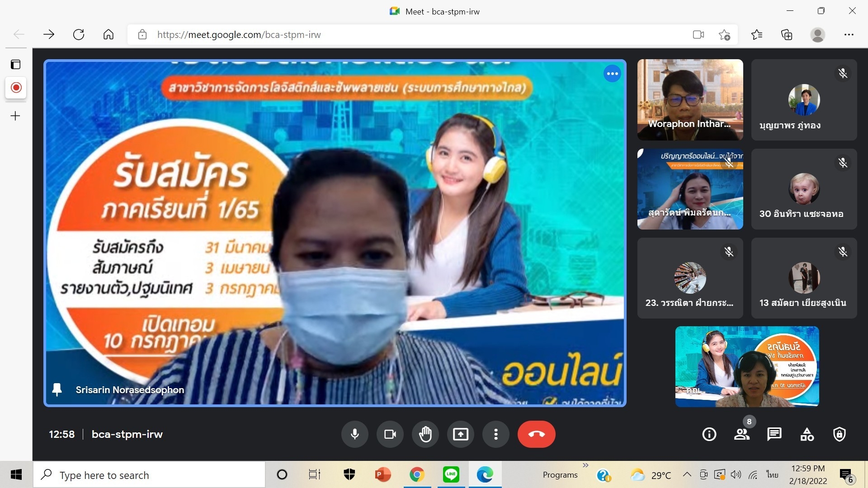Open blue options dots on pinned video
Viewport: 868px width, 488px height.
tap(613, 74)
